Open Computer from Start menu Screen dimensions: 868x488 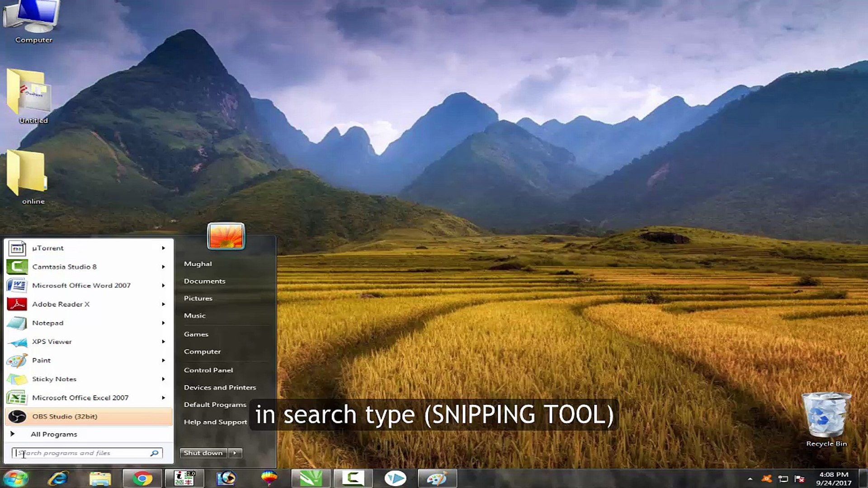(202, 352)
